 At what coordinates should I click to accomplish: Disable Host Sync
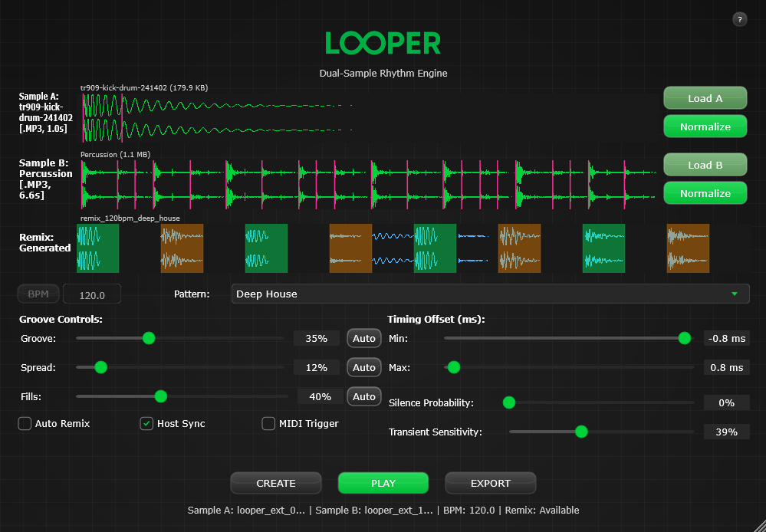pyautogui.click(x=146, y=423)
